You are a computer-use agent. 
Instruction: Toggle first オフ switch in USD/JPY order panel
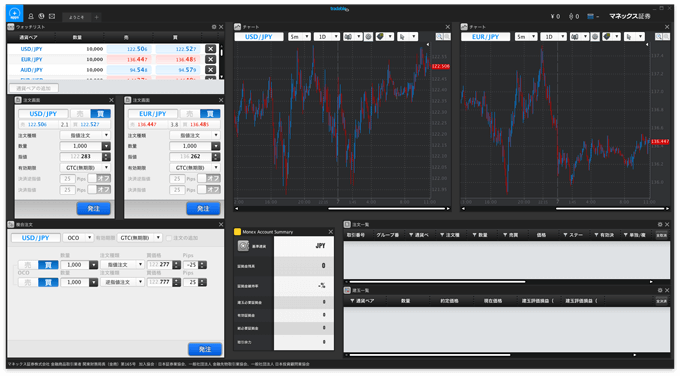coord(99,178)
